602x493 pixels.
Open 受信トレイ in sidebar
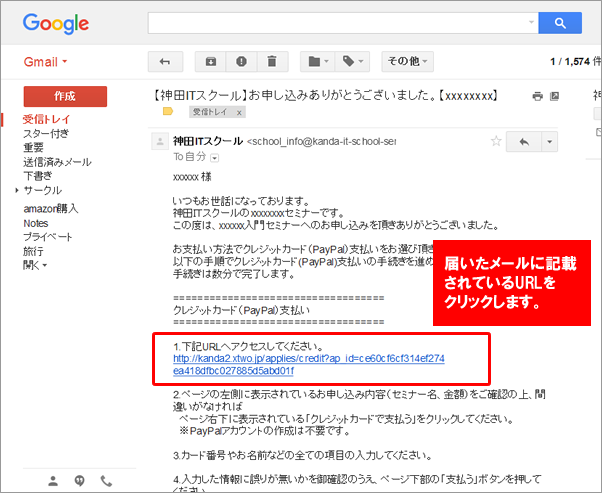pyautogui.click(x=46, y=119)
